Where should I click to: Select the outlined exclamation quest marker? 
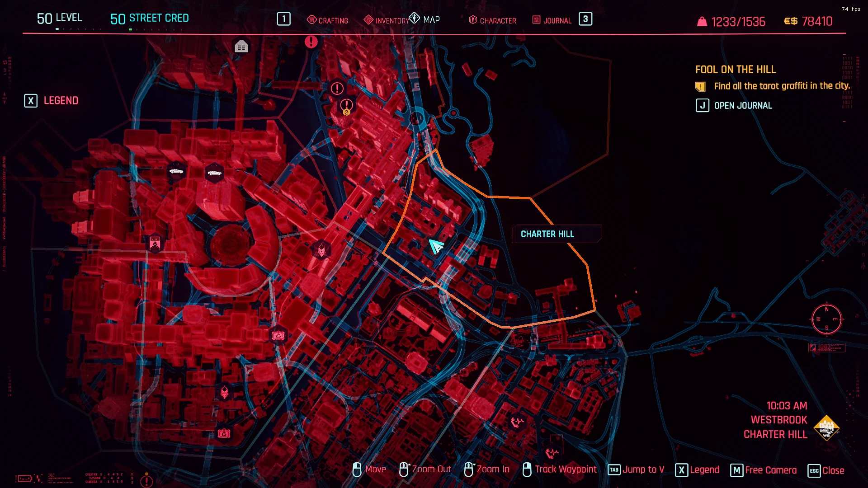337,88
